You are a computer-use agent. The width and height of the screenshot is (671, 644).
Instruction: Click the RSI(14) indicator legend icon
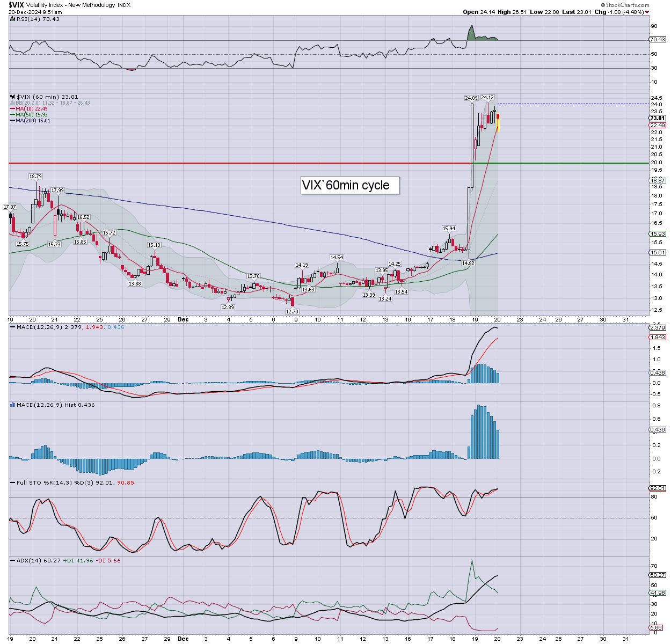coord(13,19)
